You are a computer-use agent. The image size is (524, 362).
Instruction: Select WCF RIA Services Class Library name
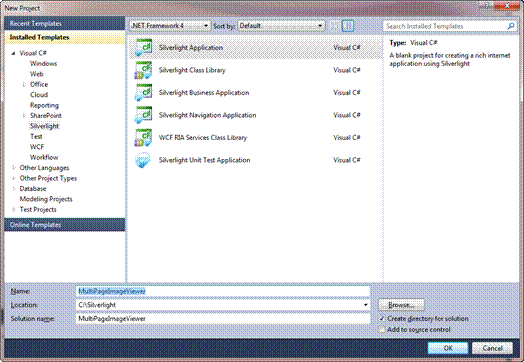(x=203, y=137)
